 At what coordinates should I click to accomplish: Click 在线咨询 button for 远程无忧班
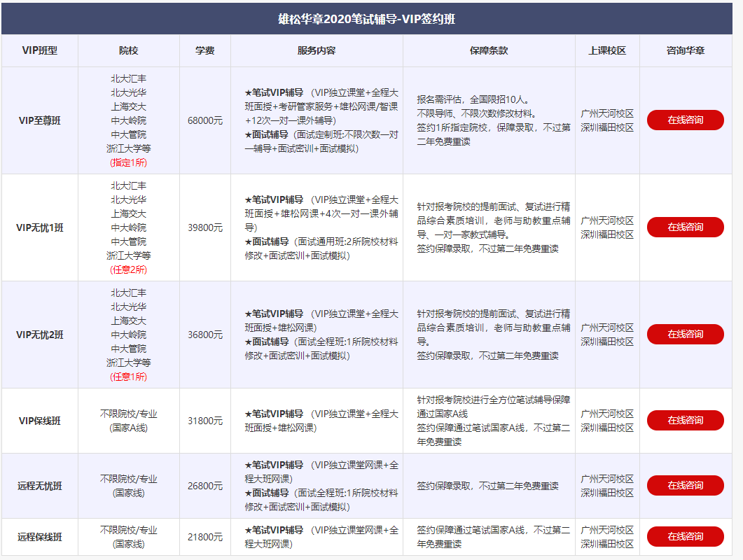tap(685, 485)
